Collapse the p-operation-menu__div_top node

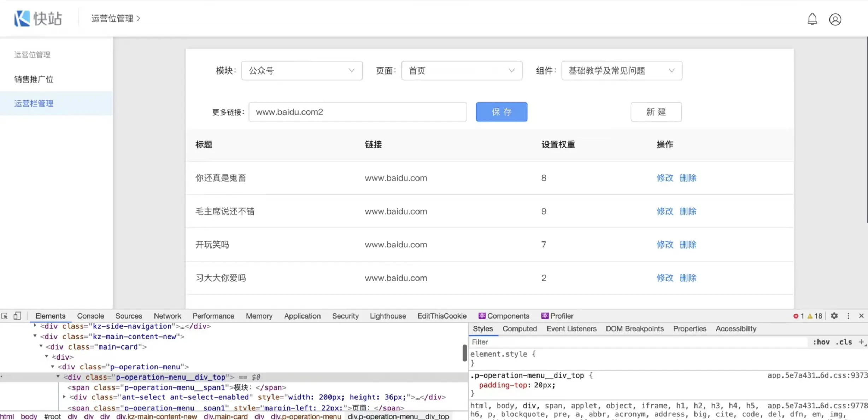click(58, 377)
